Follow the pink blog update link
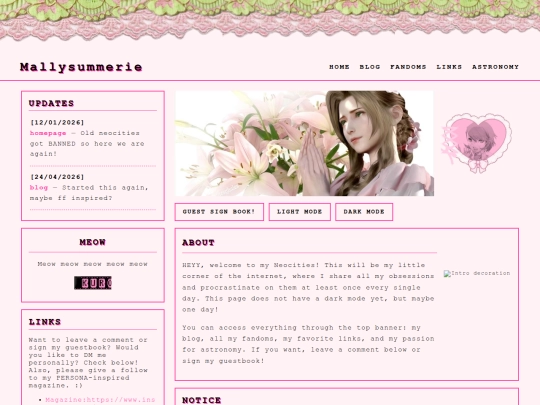 pyautogui.click(x=39, y=188)
